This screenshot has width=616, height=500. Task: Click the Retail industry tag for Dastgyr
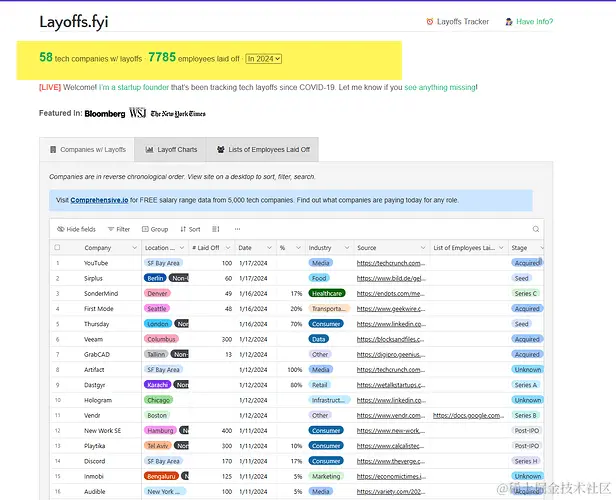pyautogui.click(x=319, y=385)
